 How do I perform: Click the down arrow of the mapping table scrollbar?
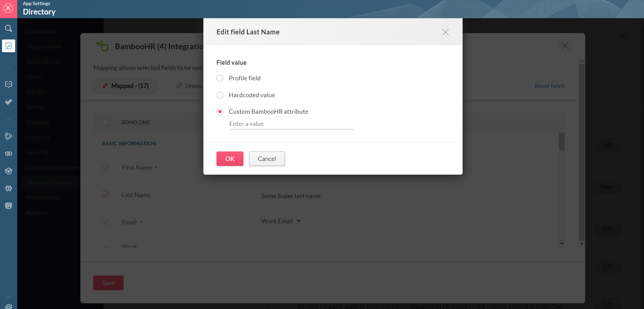pos(562,244)
